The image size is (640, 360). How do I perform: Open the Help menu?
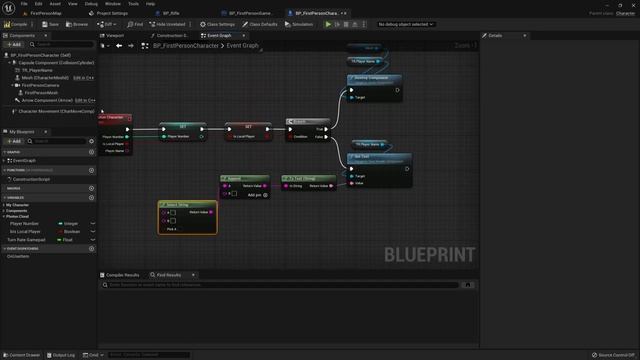(x=150, y=4)
